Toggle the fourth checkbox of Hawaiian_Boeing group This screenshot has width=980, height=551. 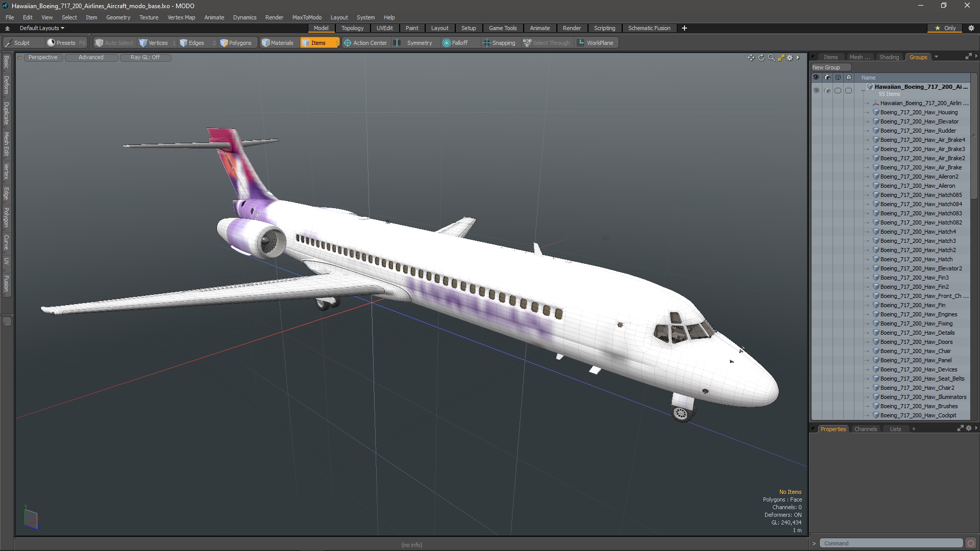pos(848,90)
